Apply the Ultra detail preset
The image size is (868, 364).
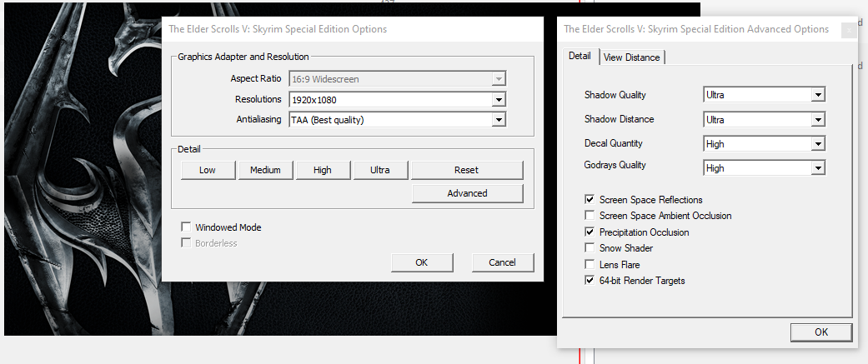381,170
